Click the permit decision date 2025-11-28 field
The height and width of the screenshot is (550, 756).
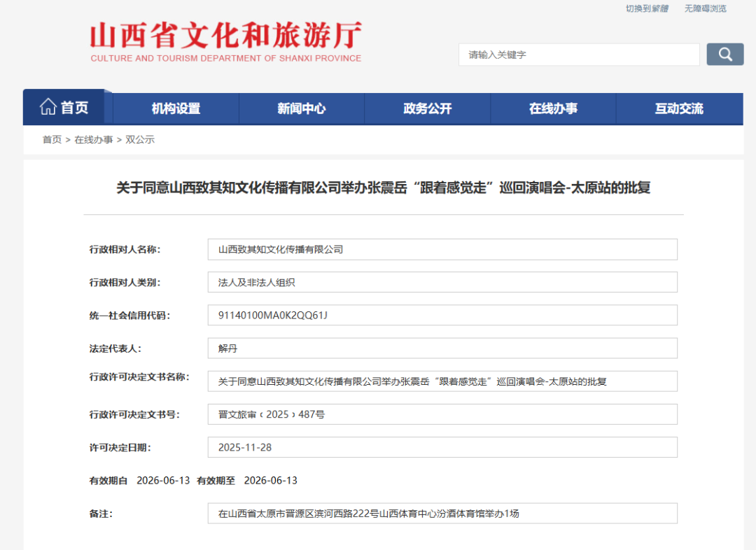[x=442, y=447]
